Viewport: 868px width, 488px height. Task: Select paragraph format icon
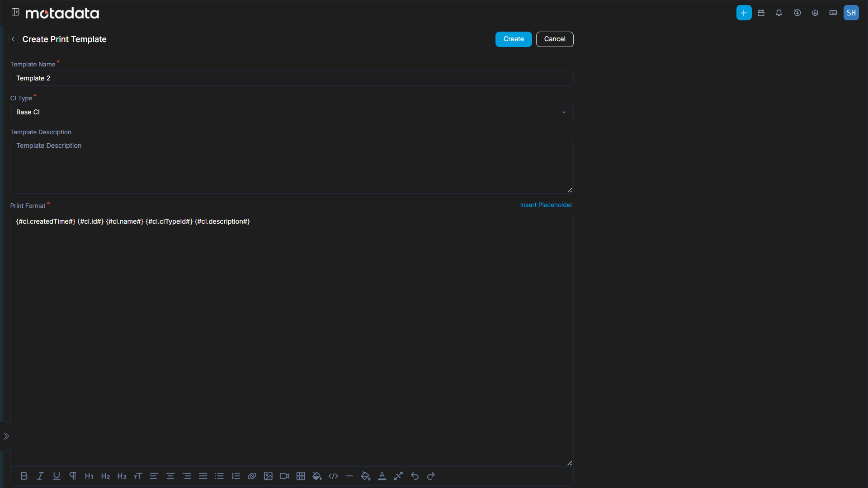pyautogui.click(x=73, y=476)
